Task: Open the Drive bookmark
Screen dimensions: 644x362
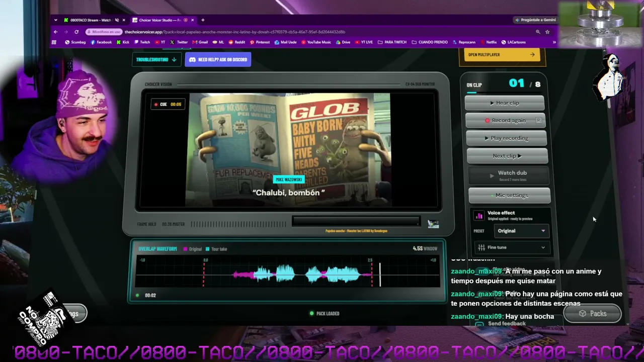Action: [343, 42]
